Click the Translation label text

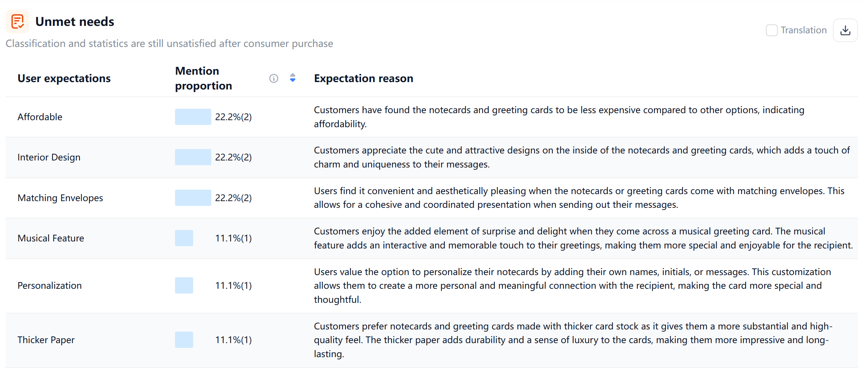pyautogui.click(x=804, y=30)
